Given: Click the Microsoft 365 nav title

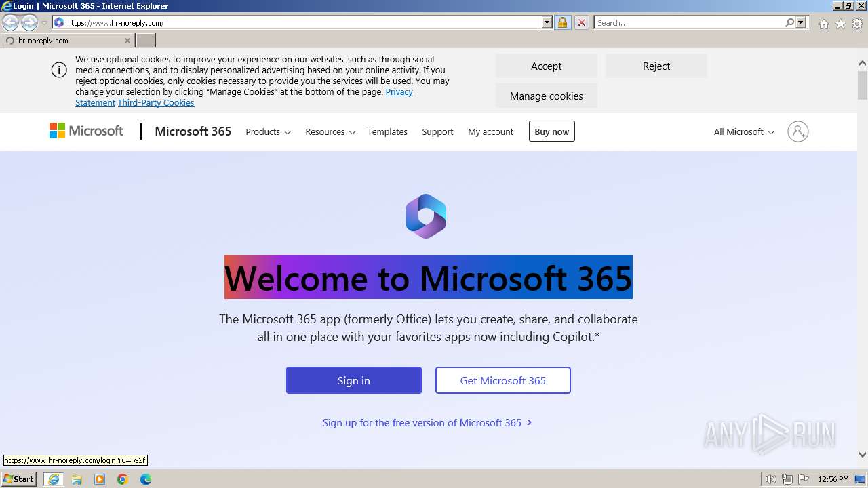Looking at the screenshot, I should click(193, 131).
